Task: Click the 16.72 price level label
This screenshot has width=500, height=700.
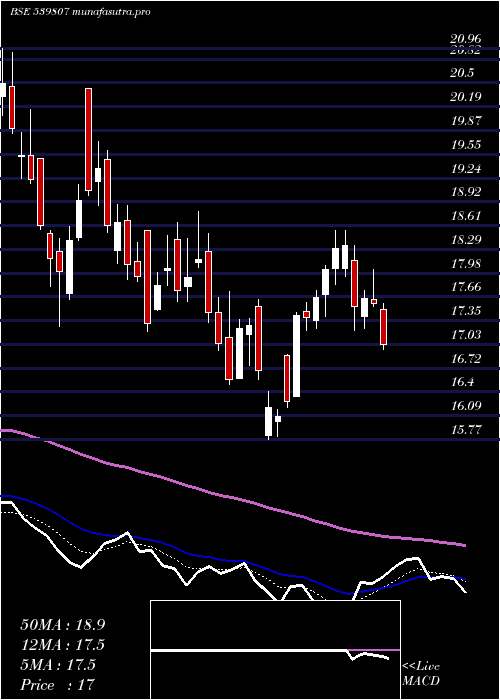Action: tap(466, 358)
